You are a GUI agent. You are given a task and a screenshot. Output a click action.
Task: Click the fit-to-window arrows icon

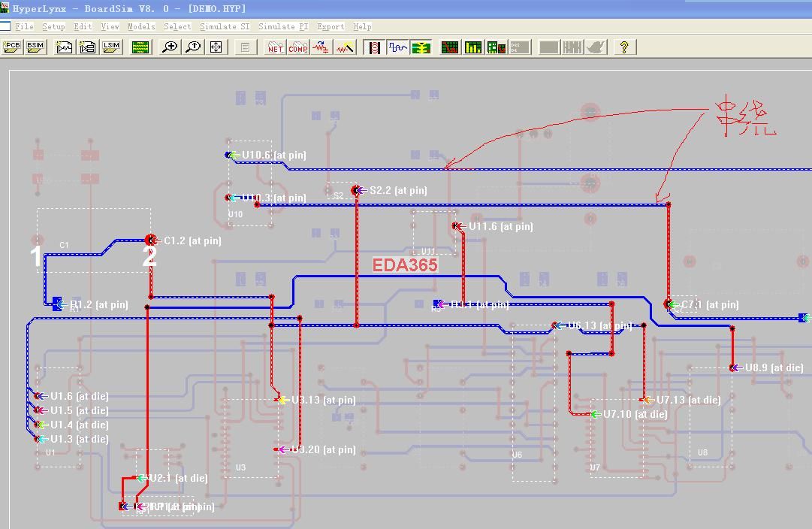(216, 47)
